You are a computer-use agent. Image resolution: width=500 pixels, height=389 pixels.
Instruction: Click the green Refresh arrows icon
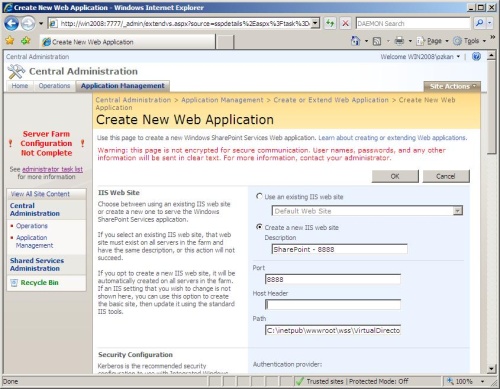point(330,23)
